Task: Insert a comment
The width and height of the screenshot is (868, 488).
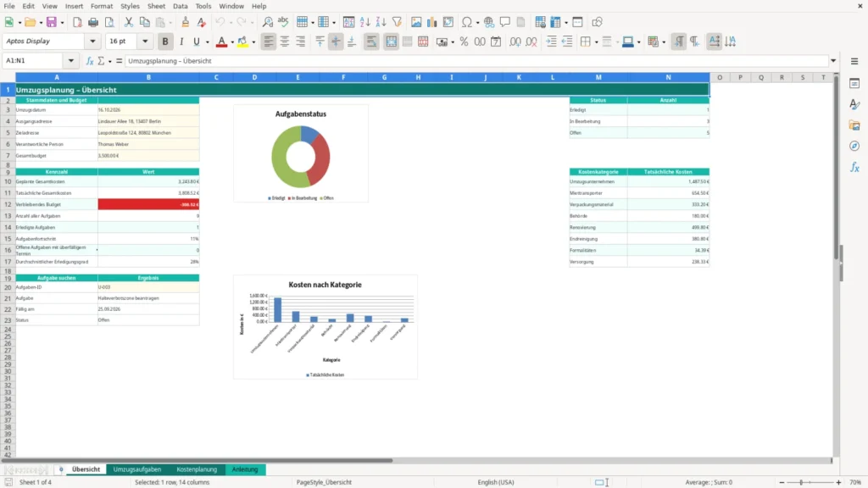Action: tap(505, 22)
